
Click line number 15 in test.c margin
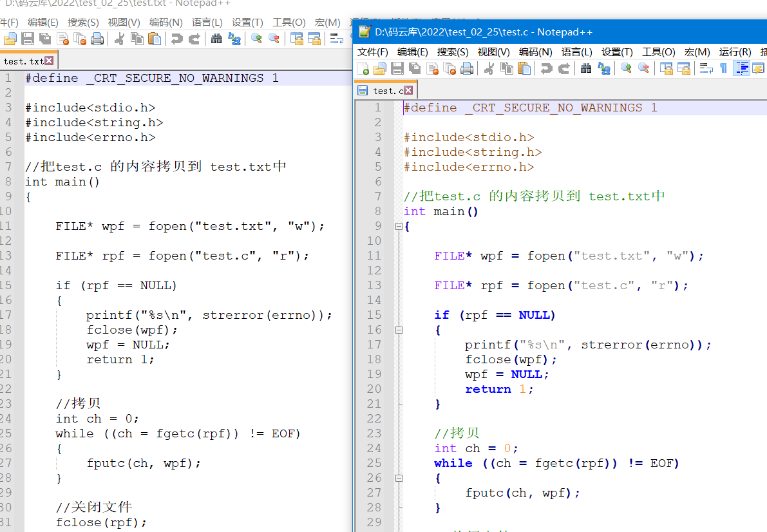click(x=374, y=315)
